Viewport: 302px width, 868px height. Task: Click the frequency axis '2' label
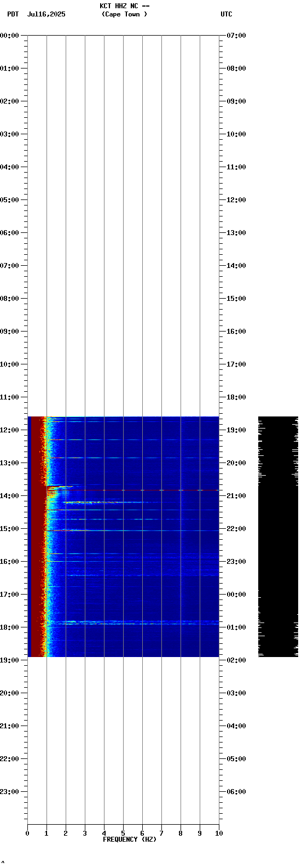66,833
